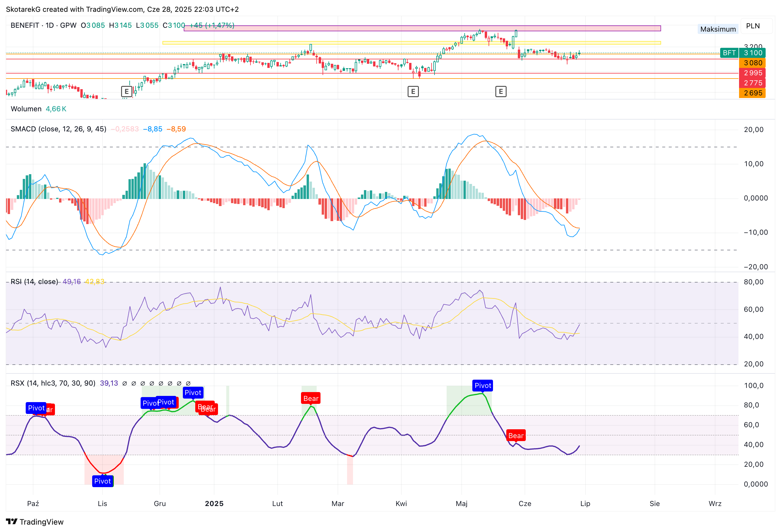Select the pink resistance zone rectangle at the top
Viewport: 781px width, 532px height.
[x=422, y=28]
